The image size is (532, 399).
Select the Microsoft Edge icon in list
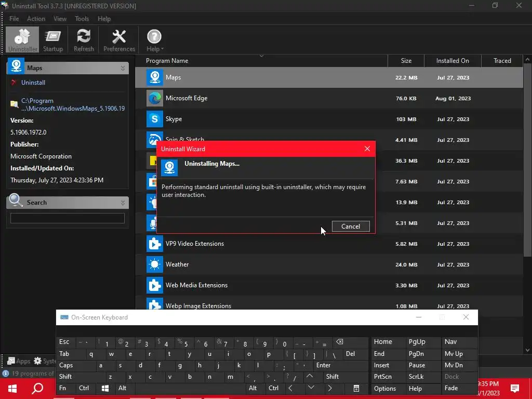[x=154, y=98]
